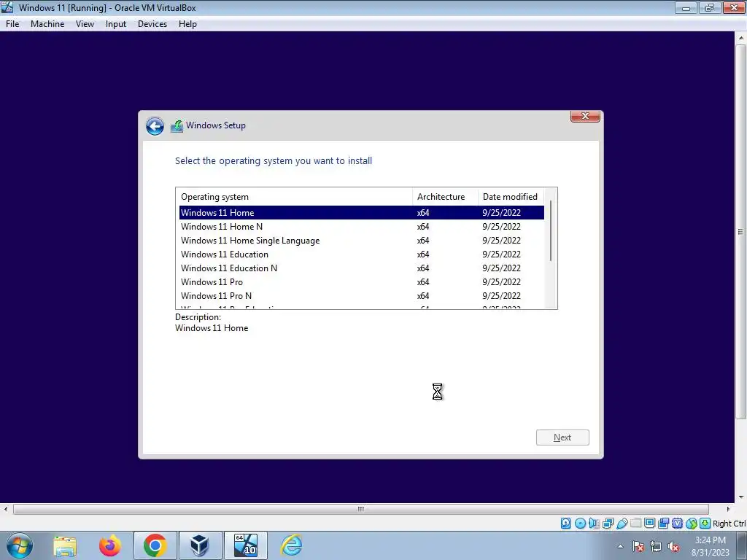
Task: Click the OS list vertical scrollbar thumb
Action: click(551, 231)
